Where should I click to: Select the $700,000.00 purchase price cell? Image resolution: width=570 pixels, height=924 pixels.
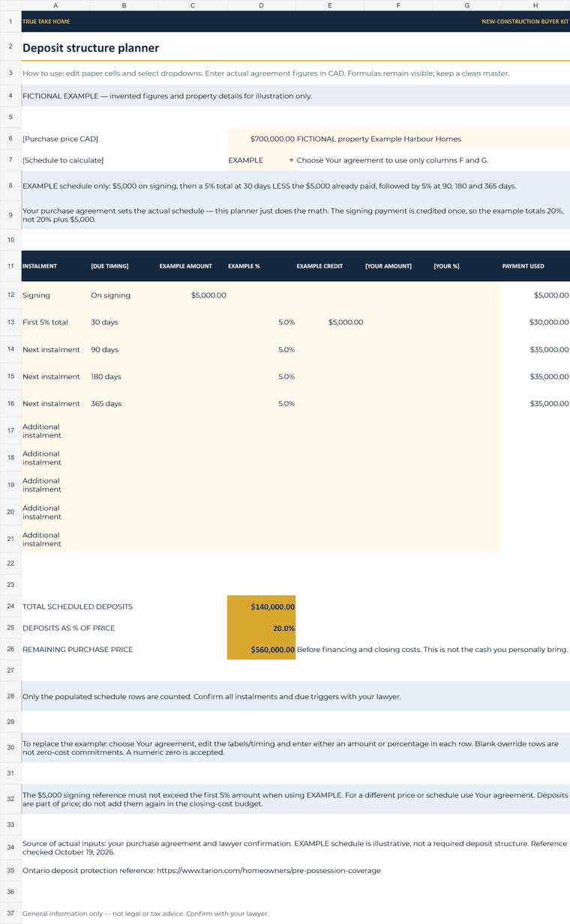coord(261,139)
